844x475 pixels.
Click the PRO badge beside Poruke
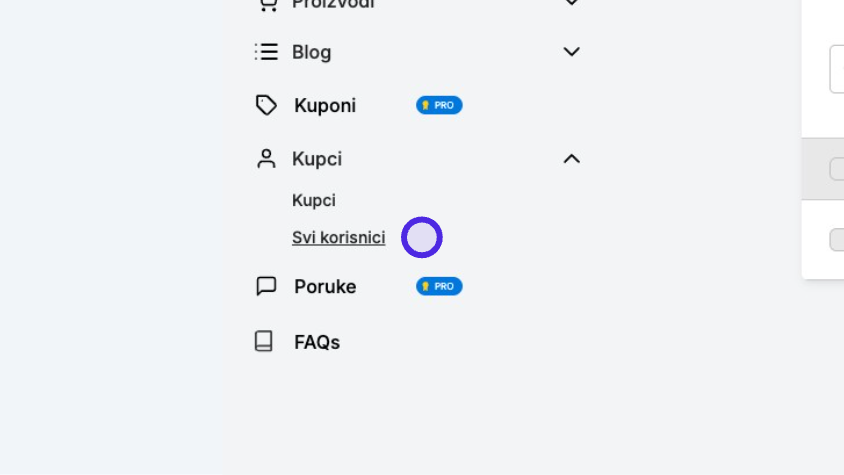439,286
